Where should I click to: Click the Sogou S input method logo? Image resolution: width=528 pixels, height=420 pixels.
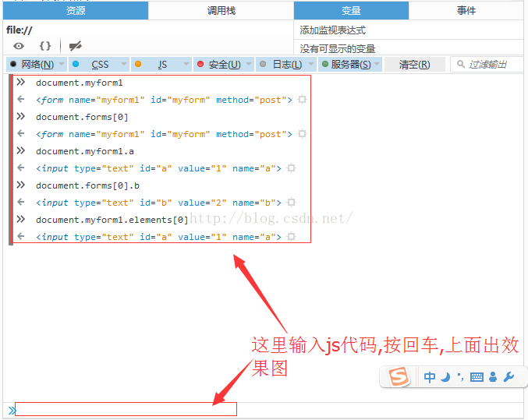(x=399, y=376)
